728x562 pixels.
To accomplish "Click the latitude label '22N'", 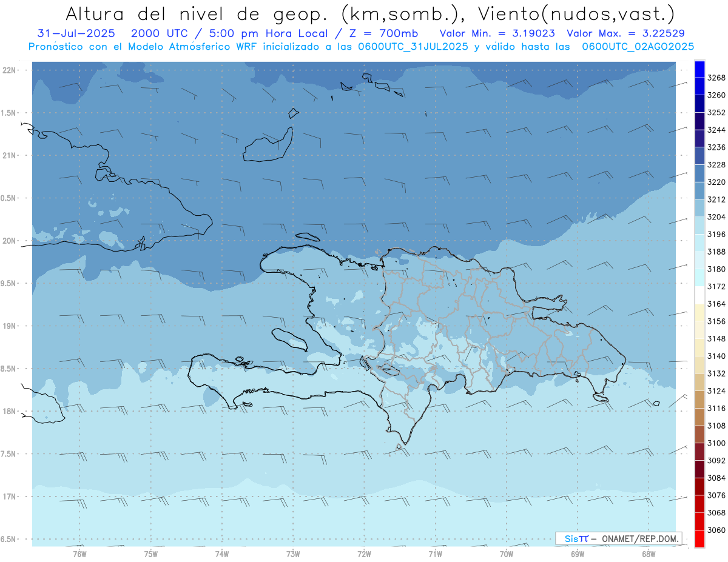I will (x=10, y=70).
